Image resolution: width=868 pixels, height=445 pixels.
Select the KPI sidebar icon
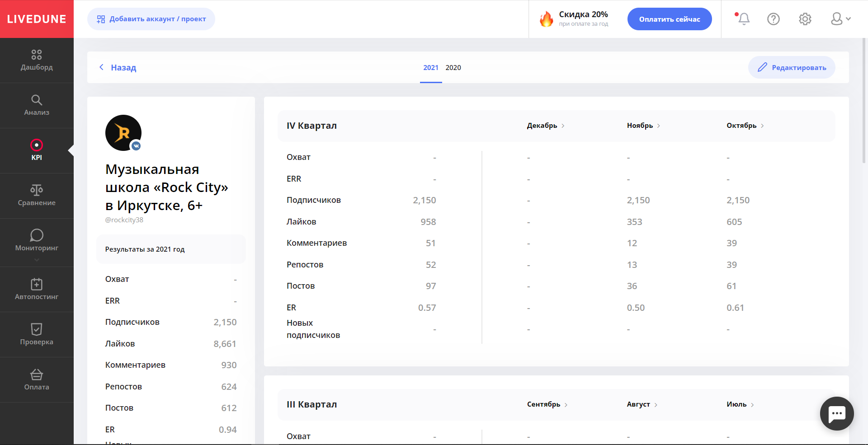point(37,145)
